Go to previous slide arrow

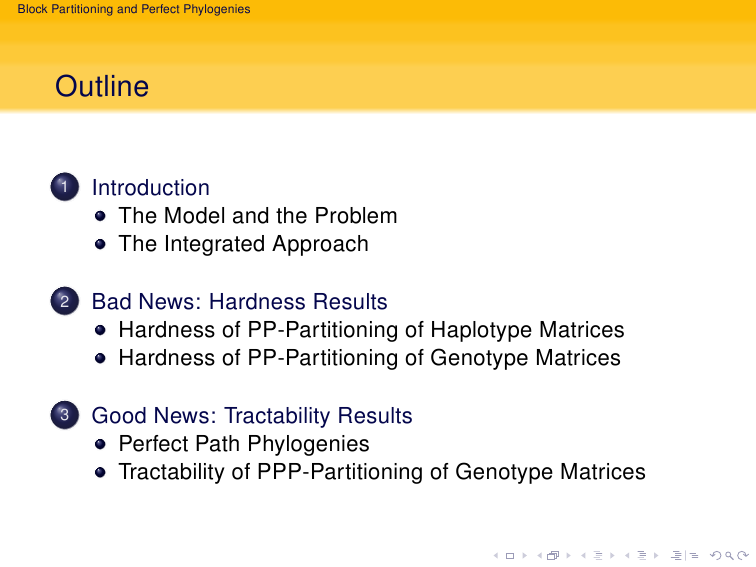tap(496, 556)
